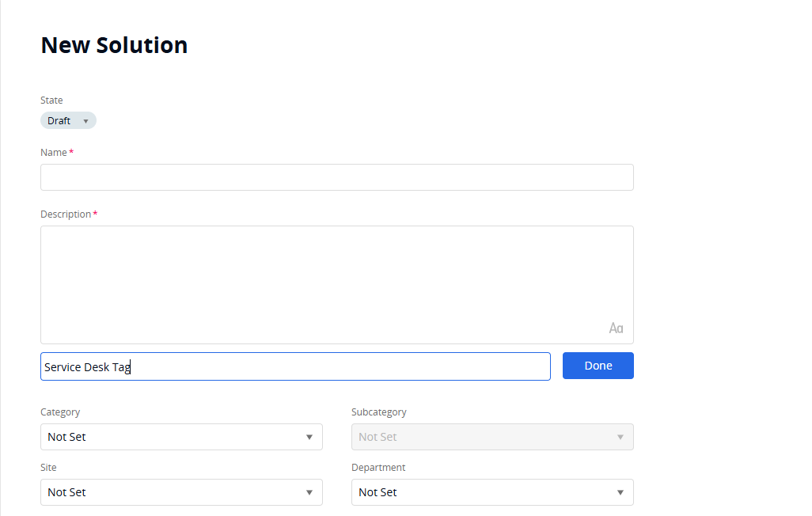Expand the Department dropdown

(492, 492)
